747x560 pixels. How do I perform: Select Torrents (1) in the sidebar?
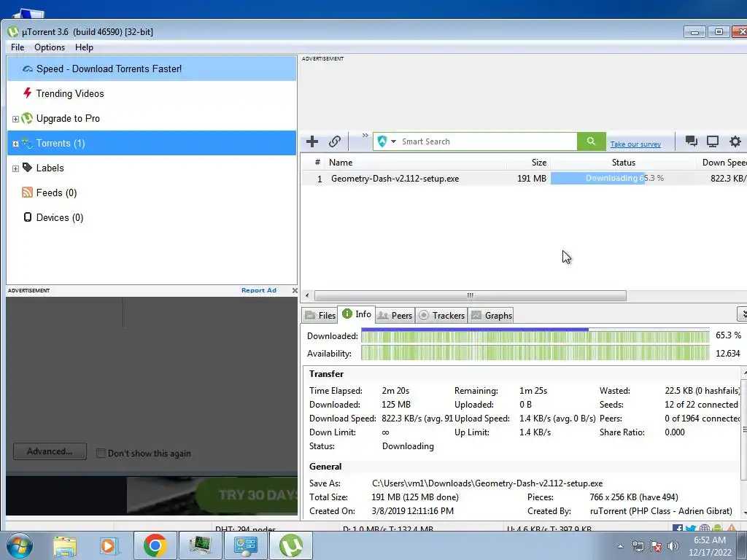152,143
